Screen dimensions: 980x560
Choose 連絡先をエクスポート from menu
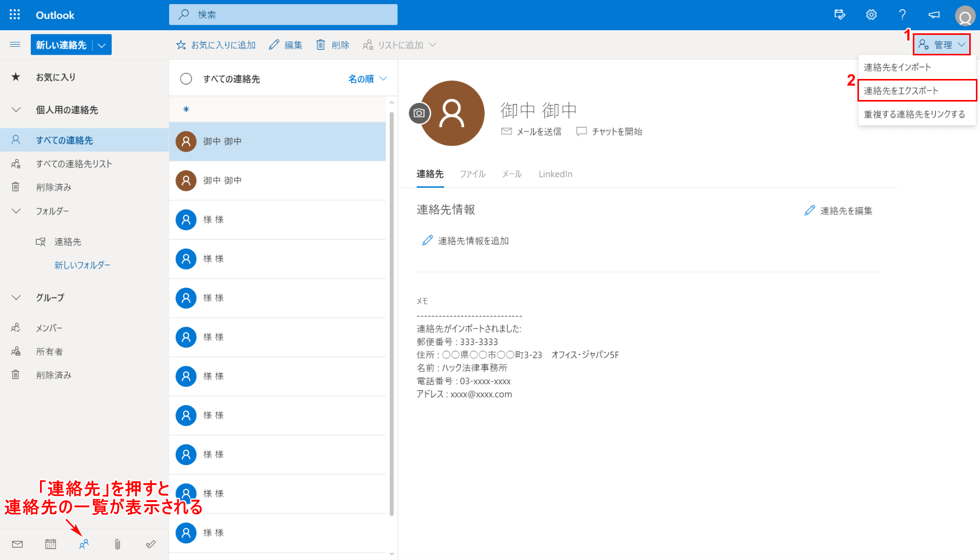[x=901, y=91]
